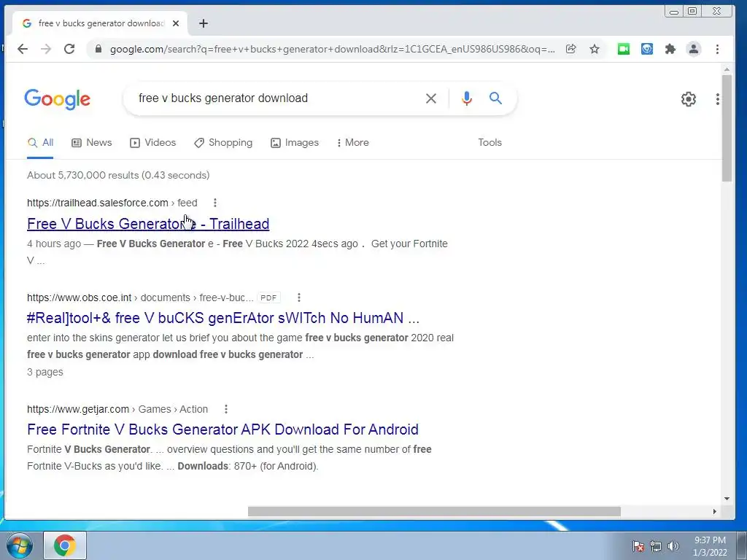Switch to the Shopping tab
Viewport: 747px width, 560px height.
coord(223,142)
